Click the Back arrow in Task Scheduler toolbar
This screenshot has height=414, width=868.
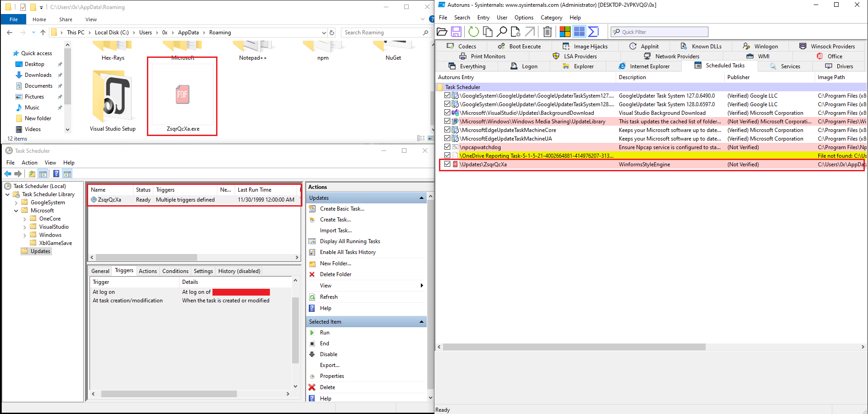point(8,174)
